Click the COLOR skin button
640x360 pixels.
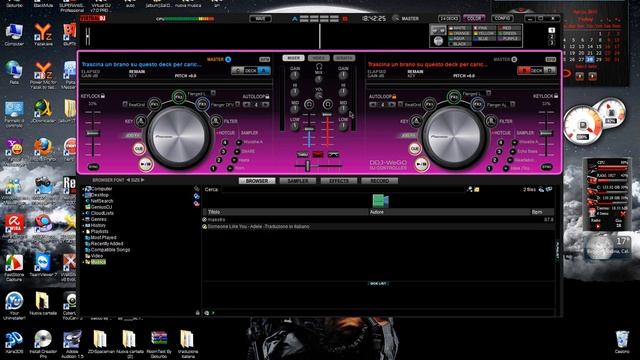click(474, 18)
